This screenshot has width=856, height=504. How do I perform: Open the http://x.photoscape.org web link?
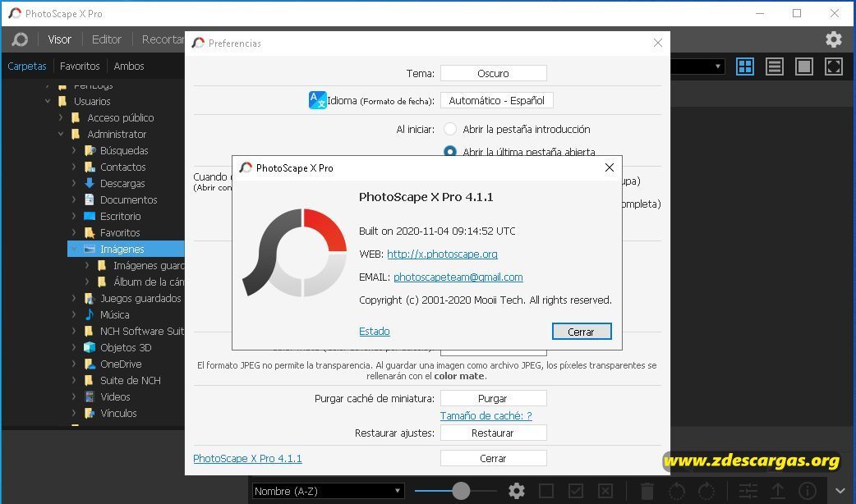tap(442, 254)
